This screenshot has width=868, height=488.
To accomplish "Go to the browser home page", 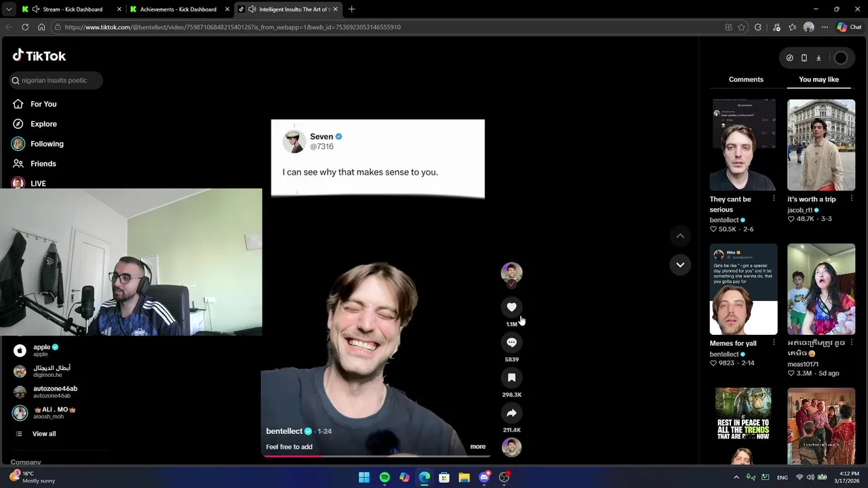I will (x=41, y=27).
